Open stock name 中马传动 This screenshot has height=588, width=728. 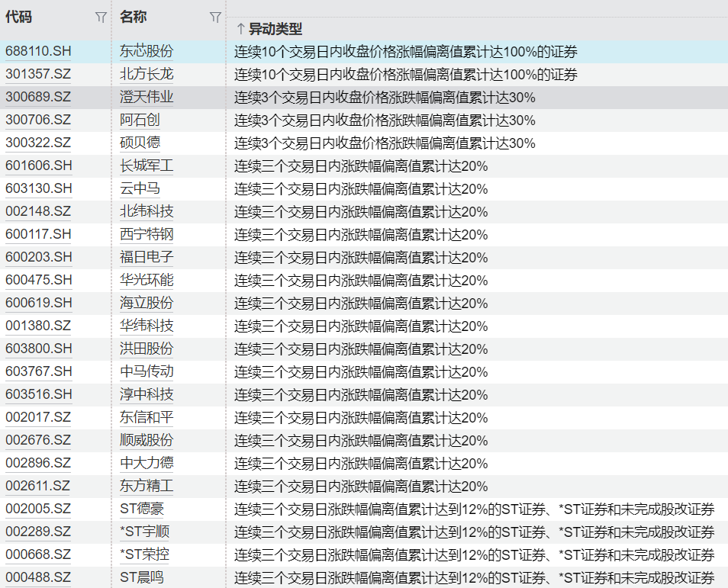tap(147, 371)
